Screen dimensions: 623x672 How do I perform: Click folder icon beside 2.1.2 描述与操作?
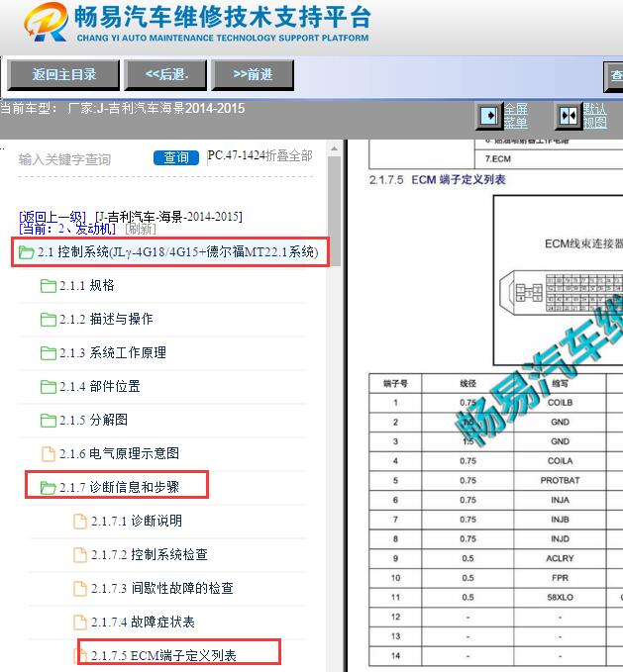pyautogui.click(x=48, y=320)
